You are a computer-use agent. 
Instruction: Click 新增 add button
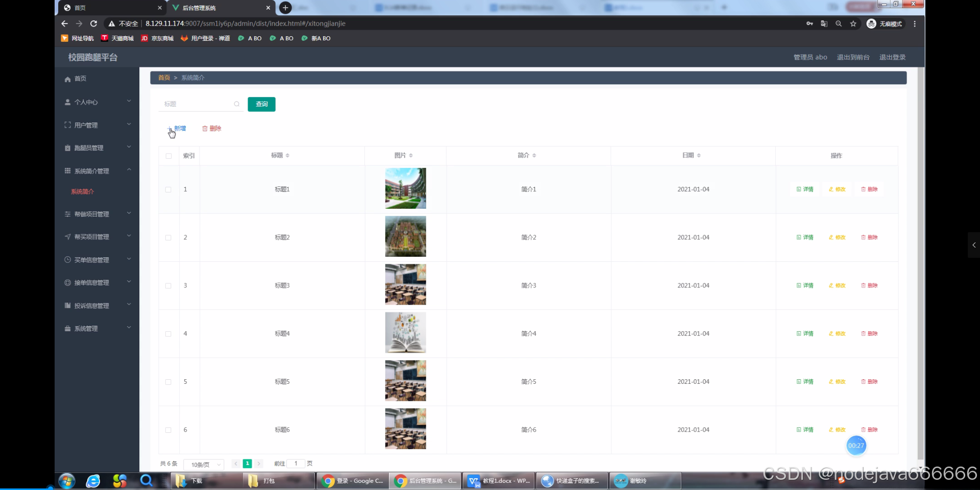(177, 129)
